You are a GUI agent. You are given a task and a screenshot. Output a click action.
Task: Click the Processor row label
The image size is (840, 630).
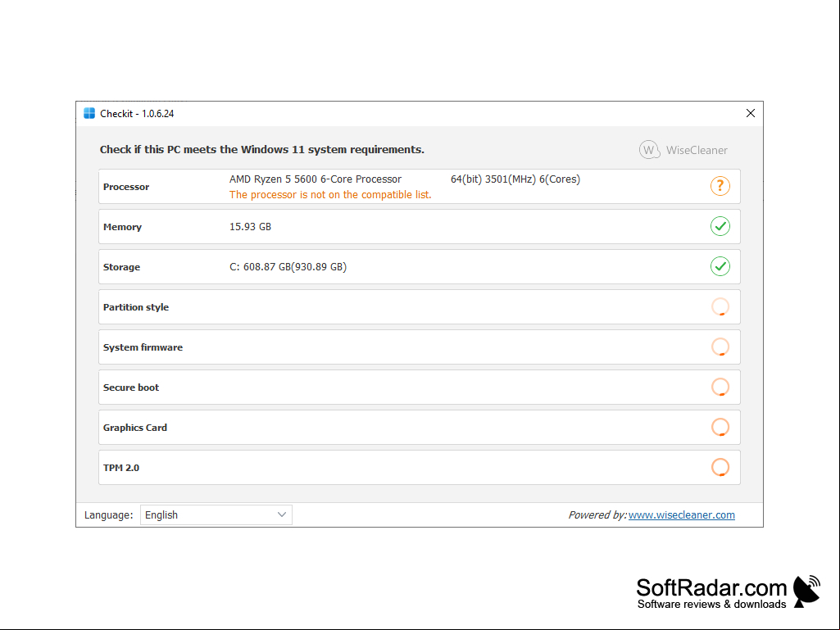click(x=126, y=187)
